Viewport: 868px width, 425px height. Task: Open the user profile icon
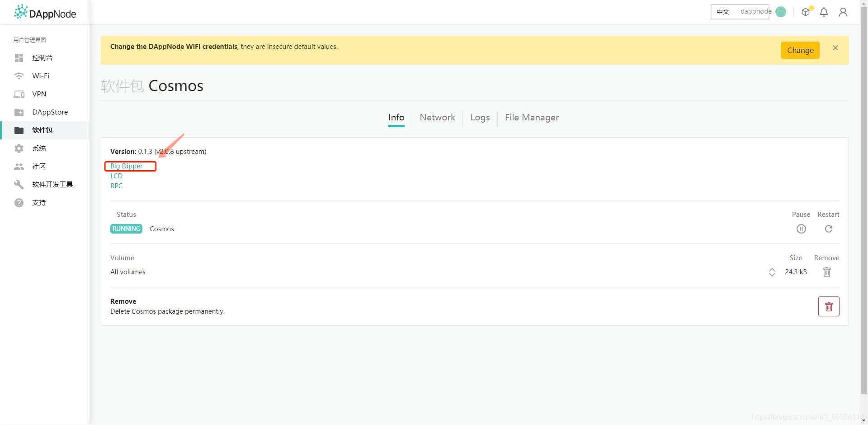click(x=843, y=12)
